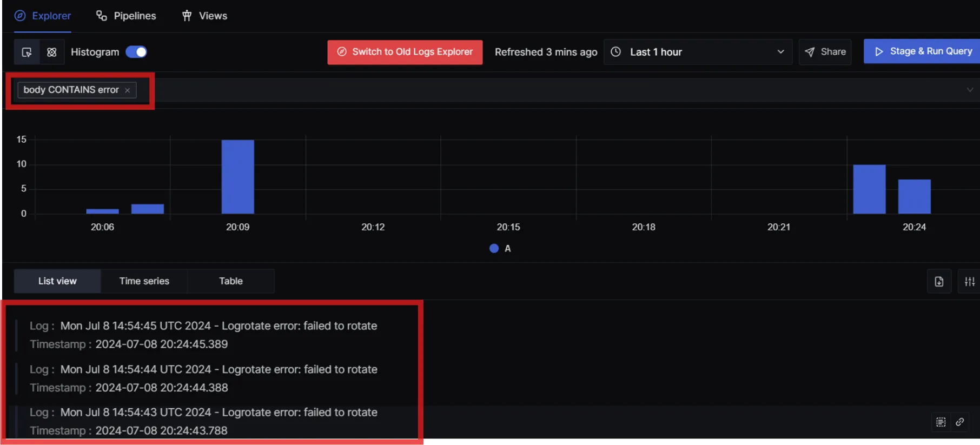Switch to Table tab
This screenshot has width=980, height=445.
[x=231, y=281]
